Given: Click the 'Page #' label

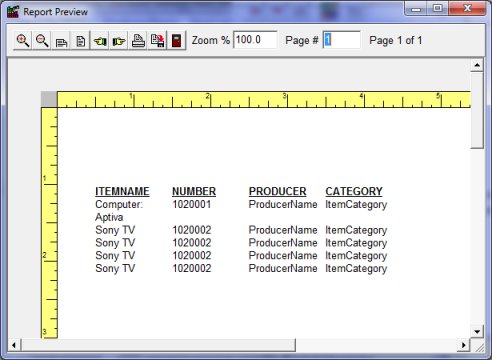Looking at the screenshot, I should click(x=302, y=40).
